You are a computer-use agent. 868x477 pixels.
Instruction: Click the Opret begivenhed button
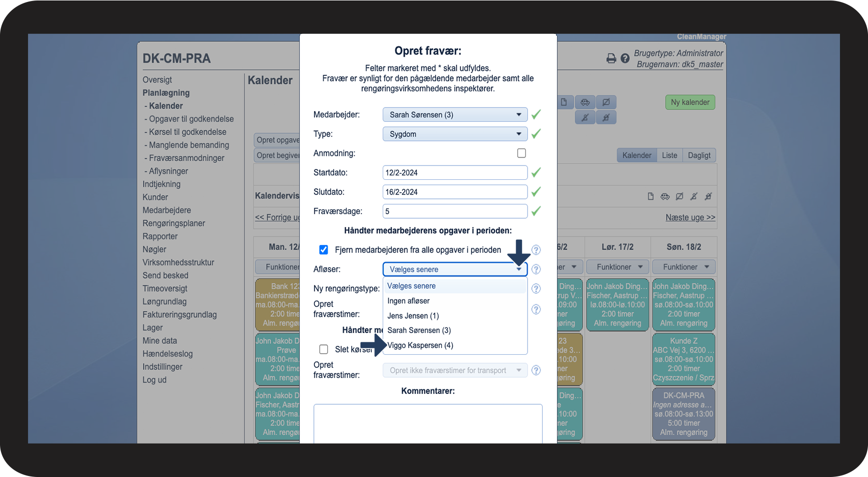(277, 155)
